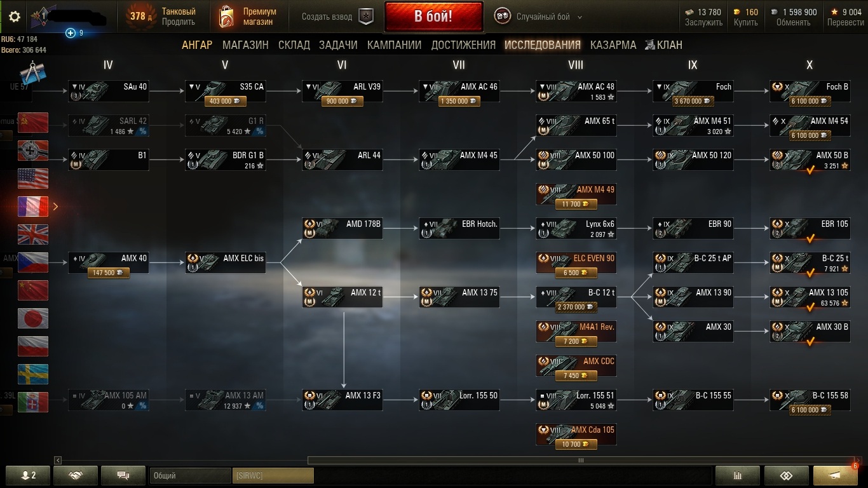Switch to the АНГАР tab
868x488 pixels.
click(x=197, y=45)
